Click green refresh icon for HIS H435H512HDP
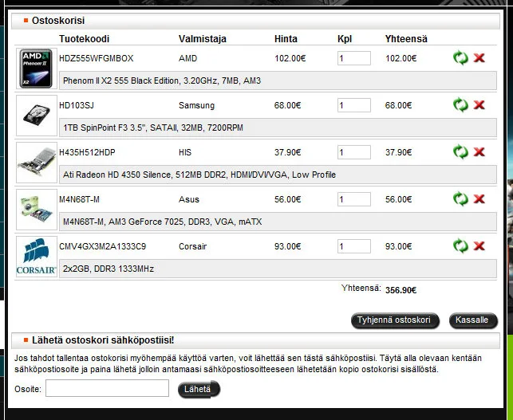 460,152
